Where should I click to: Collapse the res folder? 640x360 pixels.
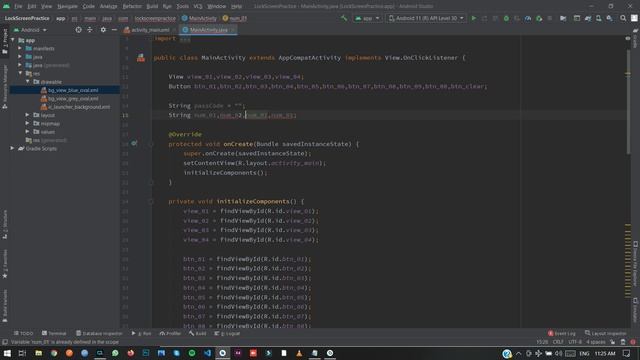coord(20,73)
